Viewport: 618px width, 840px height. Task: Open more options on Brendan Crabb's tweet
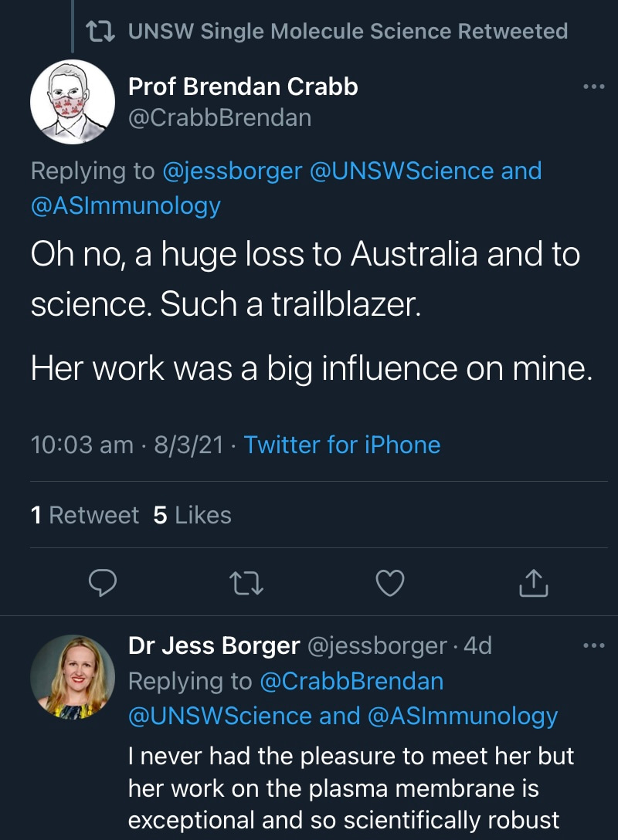click(593, 86)
